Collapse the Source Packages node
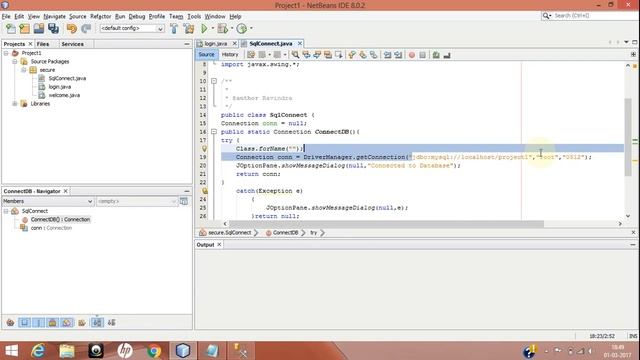Image resolution: width=640 pixels, height=360 pixels. (x=15, y=62)
